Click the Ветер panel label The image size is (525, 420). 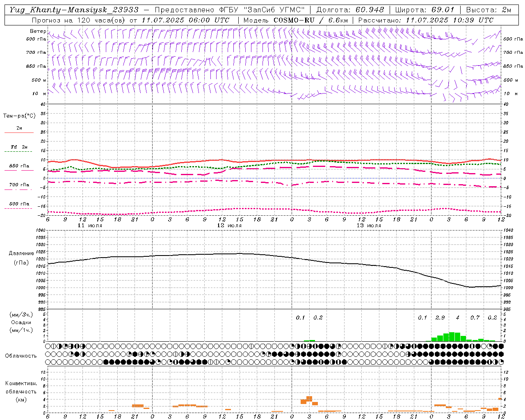coord(38,31)
